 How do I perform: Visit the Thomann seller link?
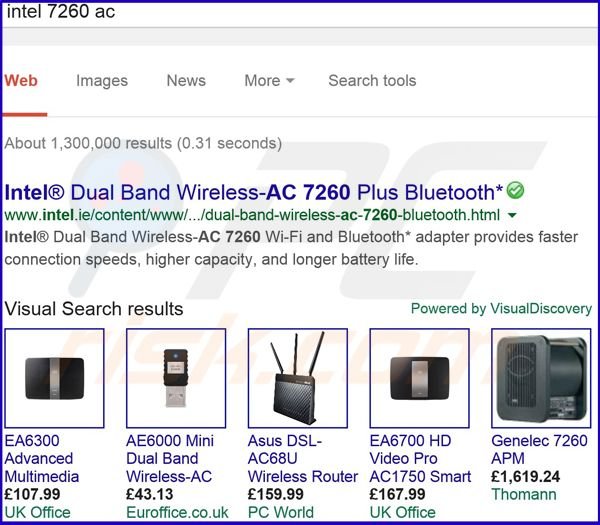tap(524, 494)
